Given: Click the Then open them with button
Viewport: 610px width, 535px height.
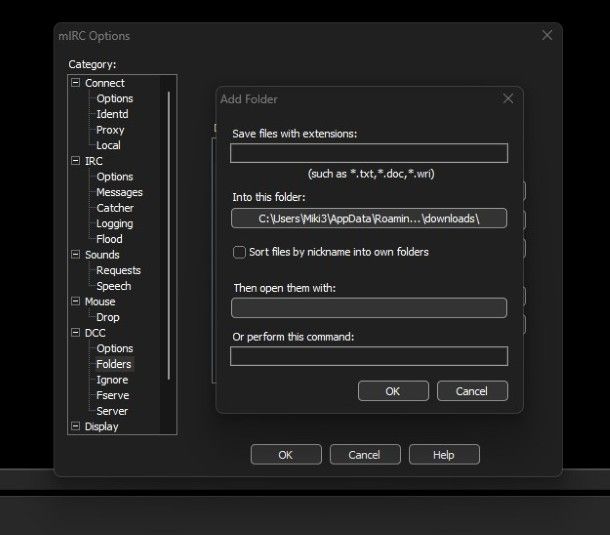Looking at the screenshot, I should click(369, 308).
